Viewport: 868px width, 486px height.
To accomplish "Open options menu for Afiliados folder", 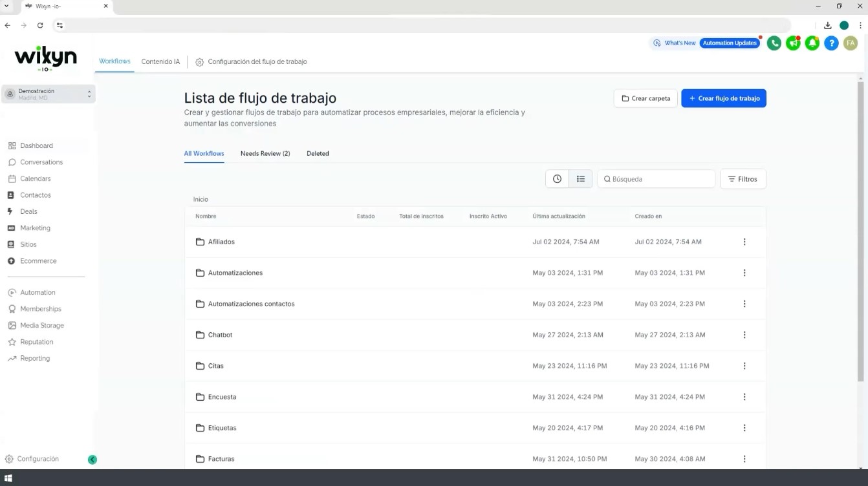I will pyautogui.click(x=744, y=242).
